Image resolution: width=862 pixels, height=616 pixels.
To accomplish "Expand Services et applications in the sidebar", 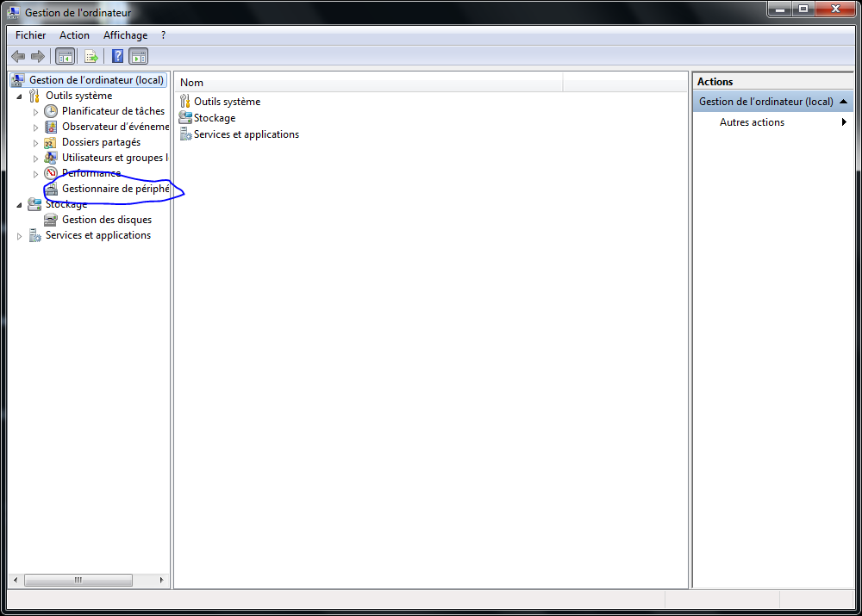I will pos(19,234).
